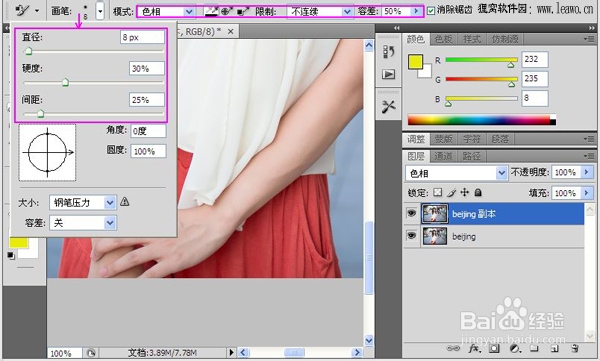Open the Tool Presets wrench icon
600x361 pixels.
click(x=389, y=106)
